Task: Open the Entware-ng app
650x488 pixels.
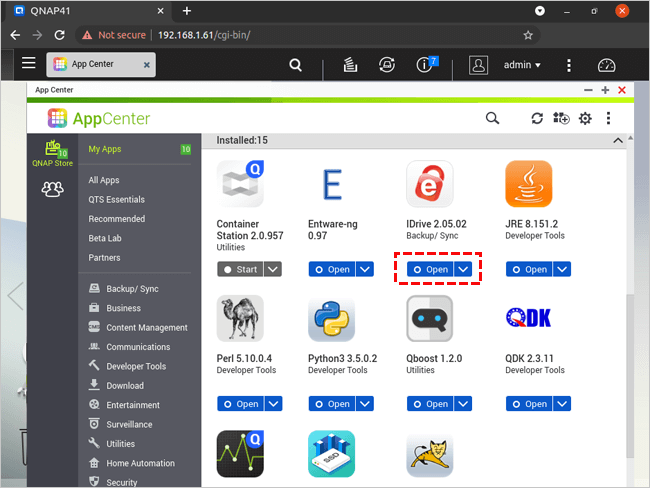Action: (x=332, y=269)
